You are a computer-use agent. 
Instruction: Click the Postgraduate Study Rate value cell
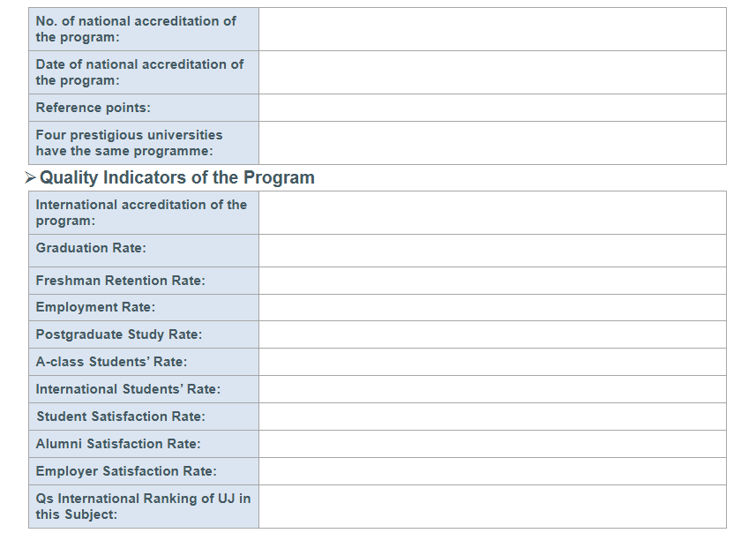(492, 334)
